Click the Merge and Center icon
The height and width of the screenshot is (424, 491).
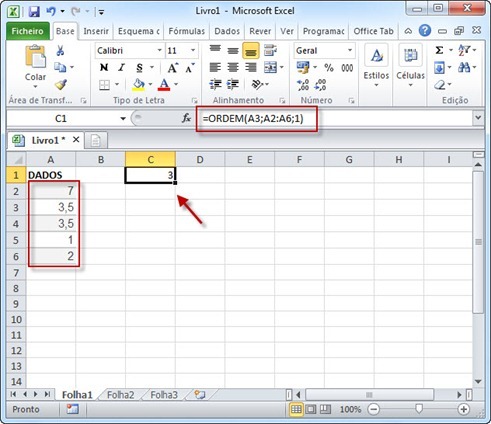pyautogui.click(x=270, y=67)
